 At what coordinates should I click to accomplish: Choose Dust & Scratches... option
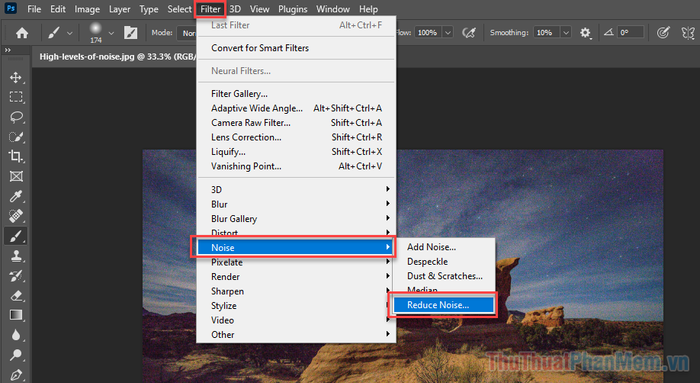click(443, 276)
